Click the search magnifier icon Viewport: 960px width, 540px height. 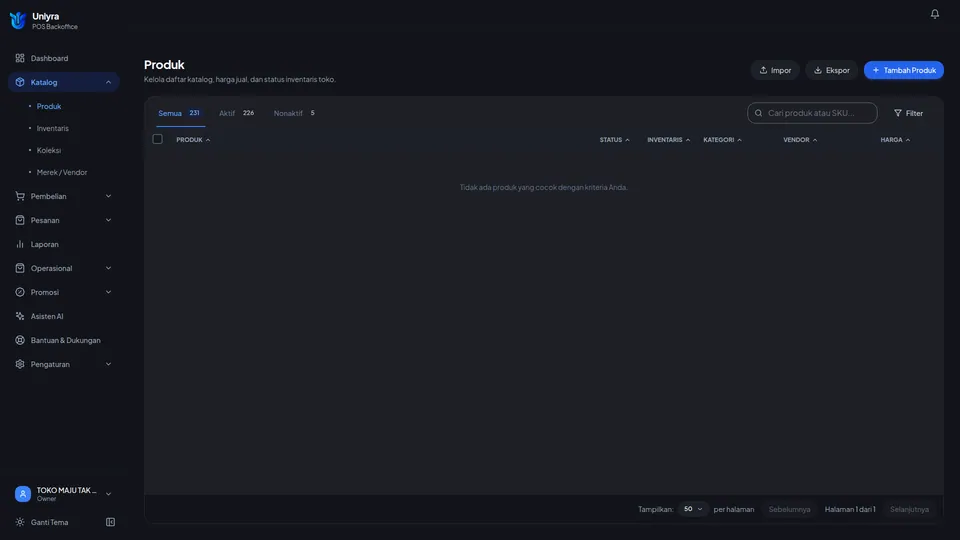coord(758,113)
